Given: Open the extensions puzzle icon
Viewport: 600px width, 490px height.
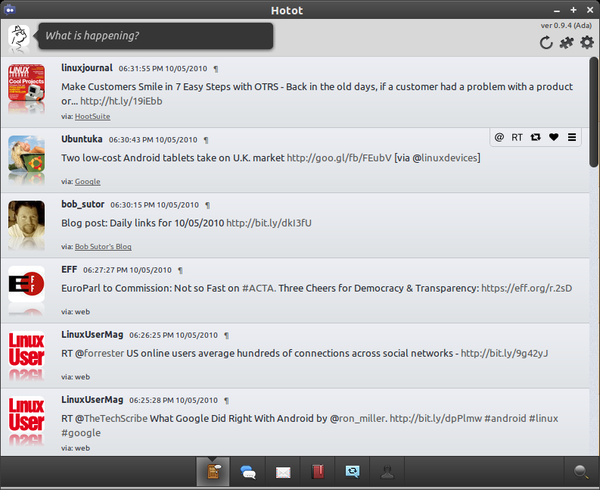Looking at the screenshot, I should pos(566,42).
